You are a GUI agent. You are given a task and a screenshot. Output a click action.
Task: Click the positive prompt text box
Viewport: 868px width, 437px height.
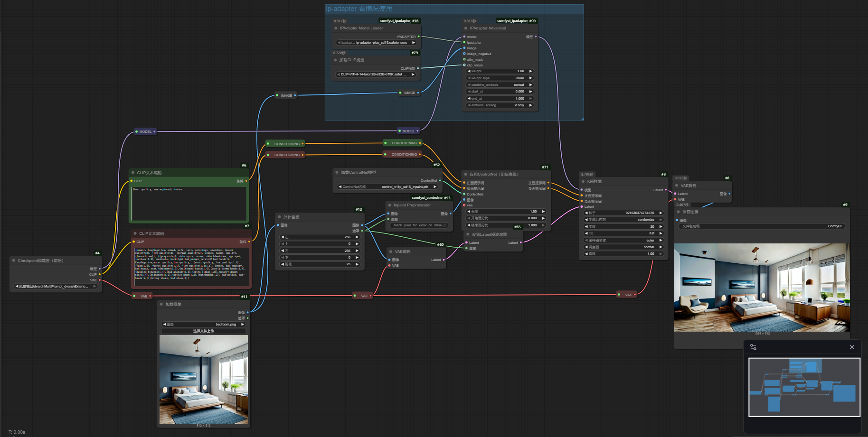coord(189,203)
